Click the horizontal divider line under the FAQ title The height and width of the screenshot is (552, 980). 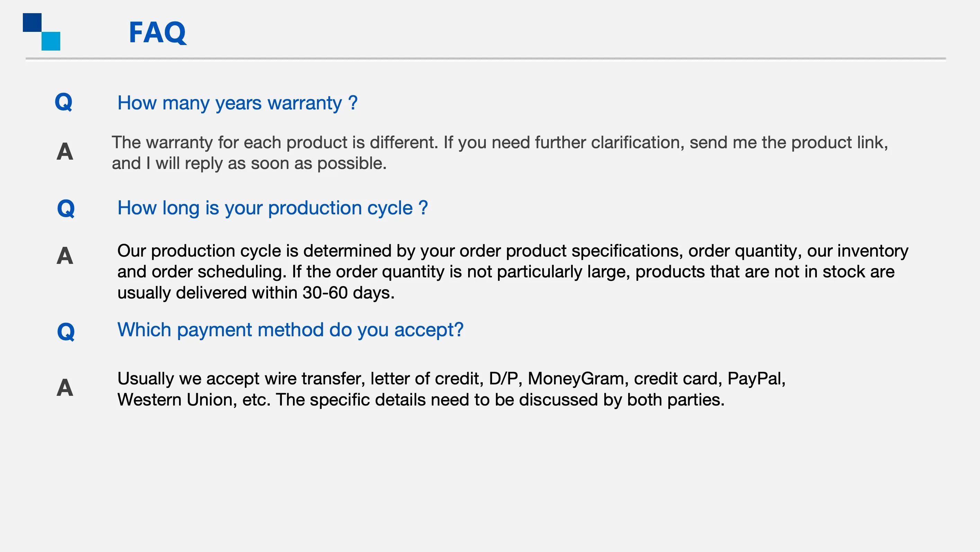pos(485,59)
